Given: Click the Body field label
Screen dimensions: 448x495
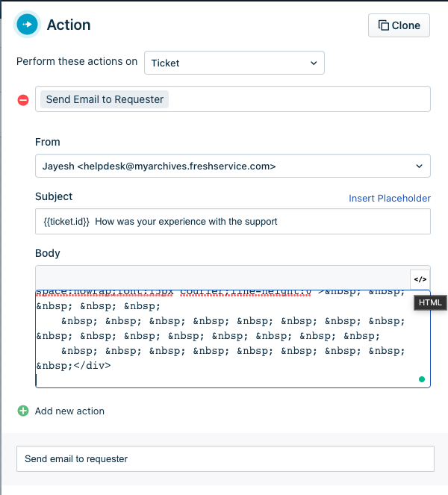Looking at the screenshot, I should [48, 253].
